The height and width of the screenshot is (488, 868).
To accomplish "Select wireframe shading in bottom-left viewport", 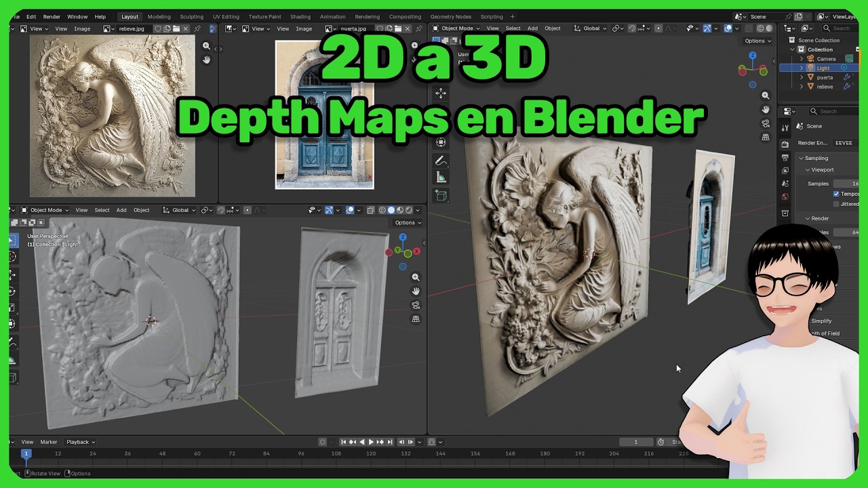I will click(382, 210).
